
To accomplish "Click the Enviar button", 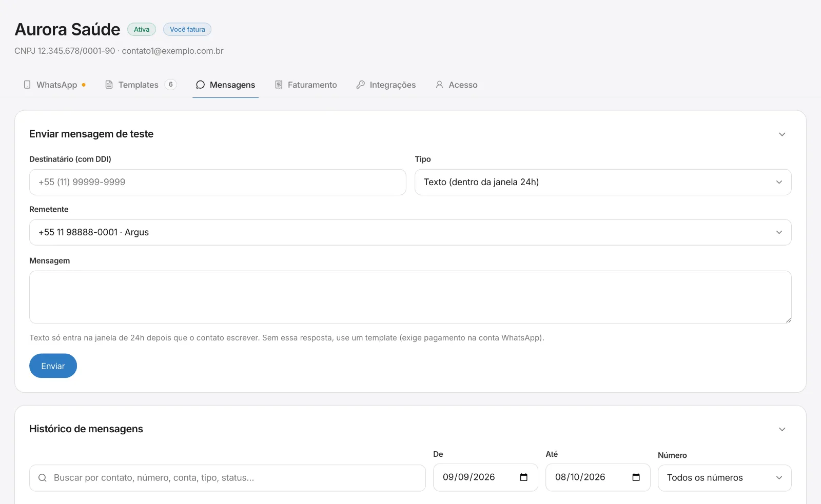I will coord(53,366).
